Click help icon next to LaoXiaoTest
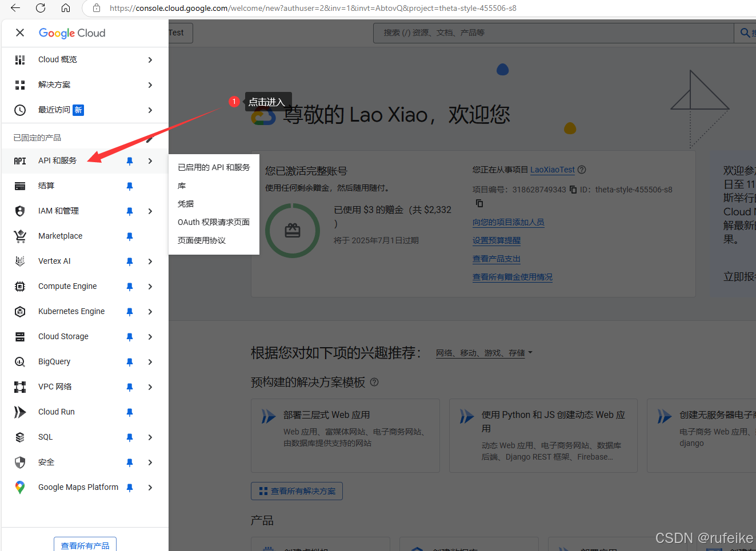Image resolution: width=756 pixels, height=551 pixels. [582, 170]
